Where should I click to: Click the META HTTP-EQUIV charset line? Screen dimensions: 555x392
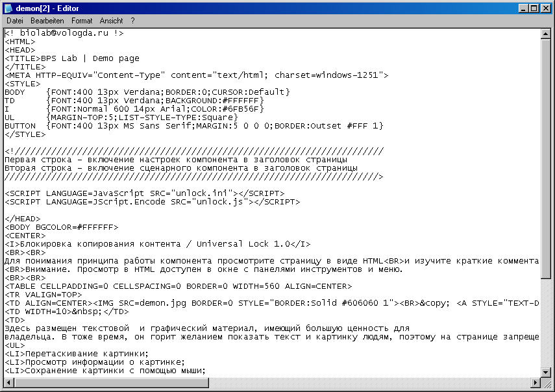pyautogui.click(x=197, y=75)
